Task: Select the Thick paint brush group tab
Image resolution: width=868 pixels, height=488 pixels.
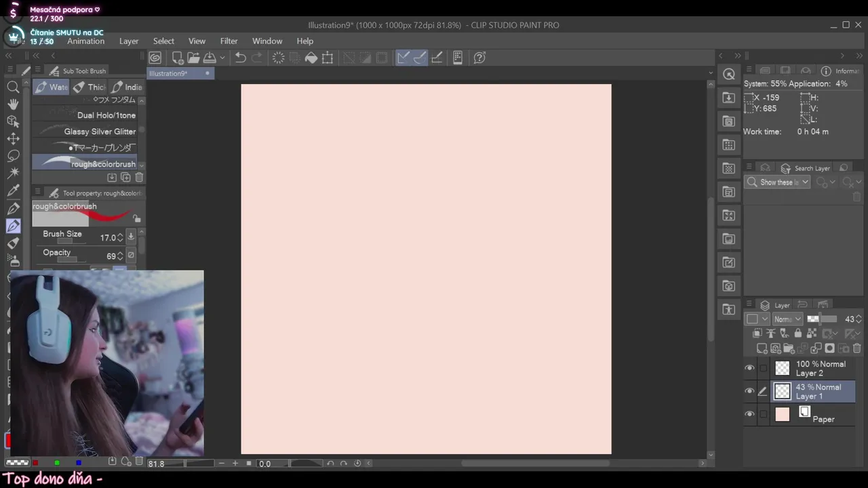Action: click(89, 87)
